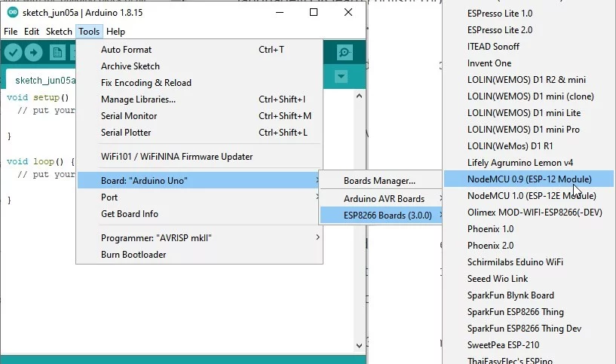This screenshot has height=364, width=616.
Task: Open the tab dropdown arrow button
Action: (x=341, y=76)
